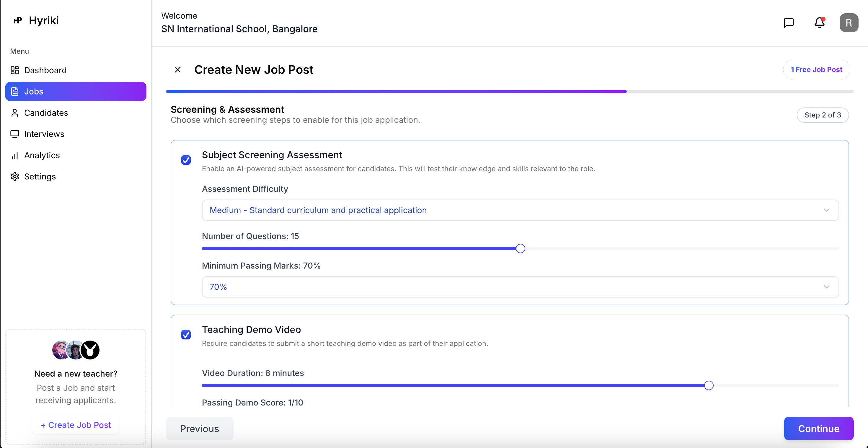
Task: Close the Create New Job Post form
Action: pos(177,69)
